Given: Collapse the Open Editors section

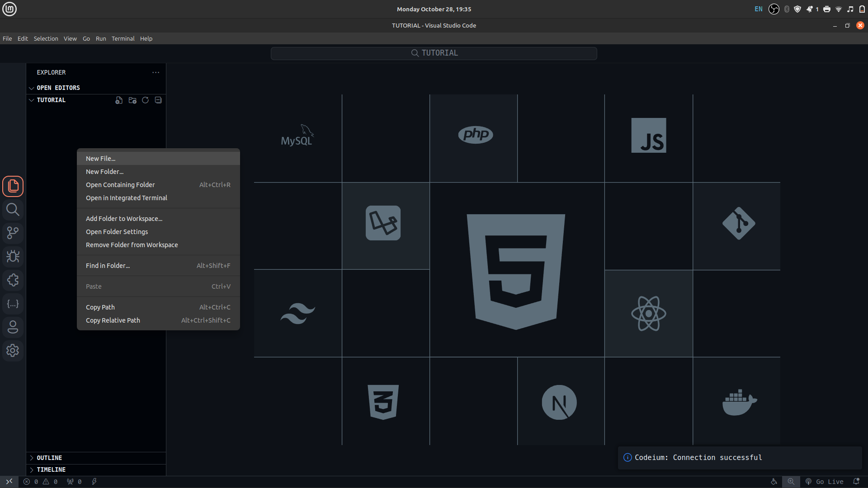Looking at the screenshot, I should click(58, 88).
